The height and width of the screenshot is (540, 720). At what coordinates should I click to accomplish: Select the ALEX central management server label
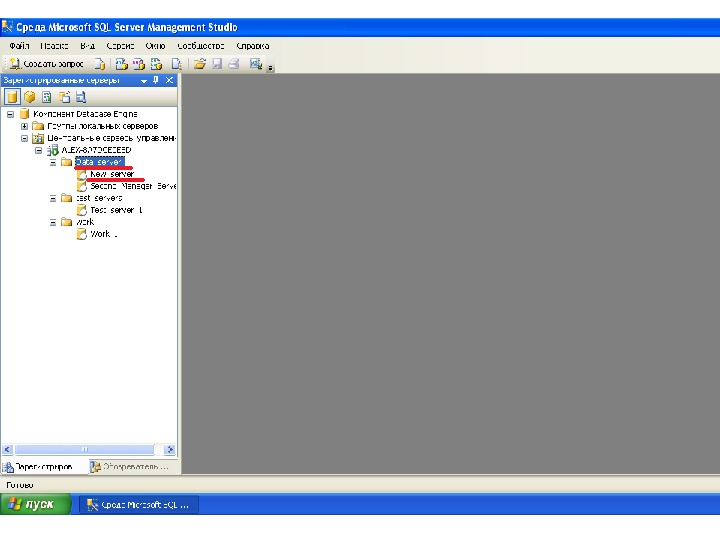point(96,150)
